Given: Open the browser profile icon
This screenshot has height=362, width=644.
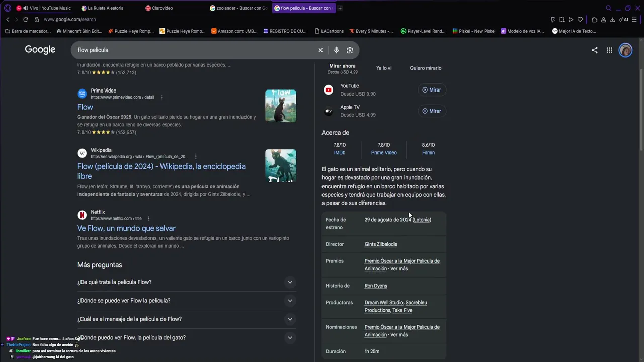Looking at the screenshot, I should 603,20.
